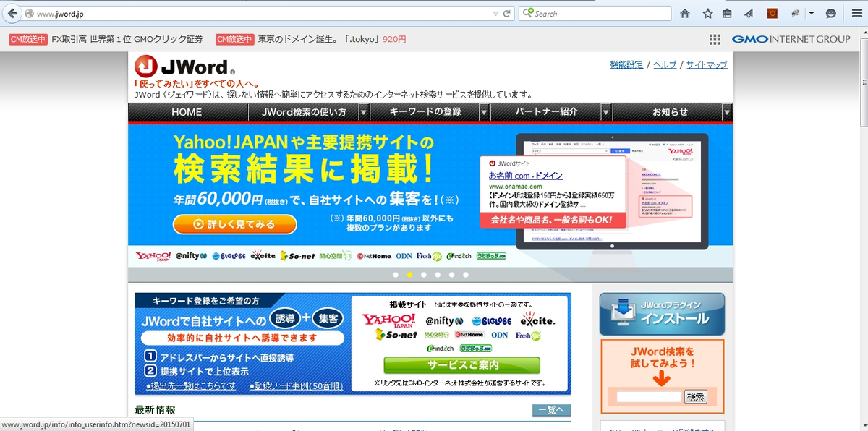Open 東京のドメイン誕生 .tokyo ad link
Viewport: 868px width, 431px height.
[332, 39]
